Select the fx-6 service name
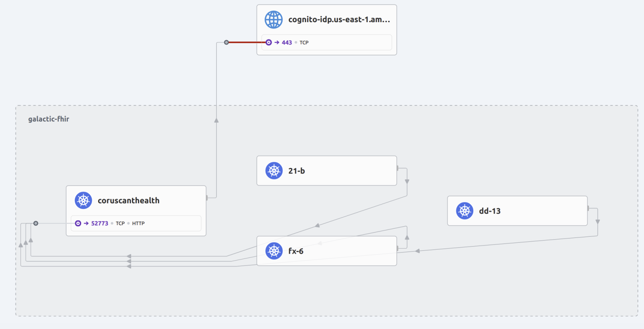Screen dimensions: 644x329 pos(295,251)
